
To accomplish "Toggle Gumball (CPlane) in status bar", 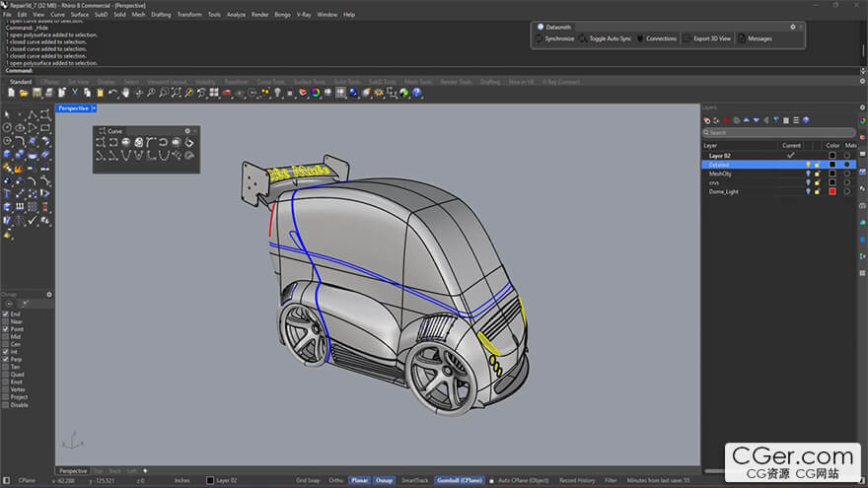I will tap(460, 480).
